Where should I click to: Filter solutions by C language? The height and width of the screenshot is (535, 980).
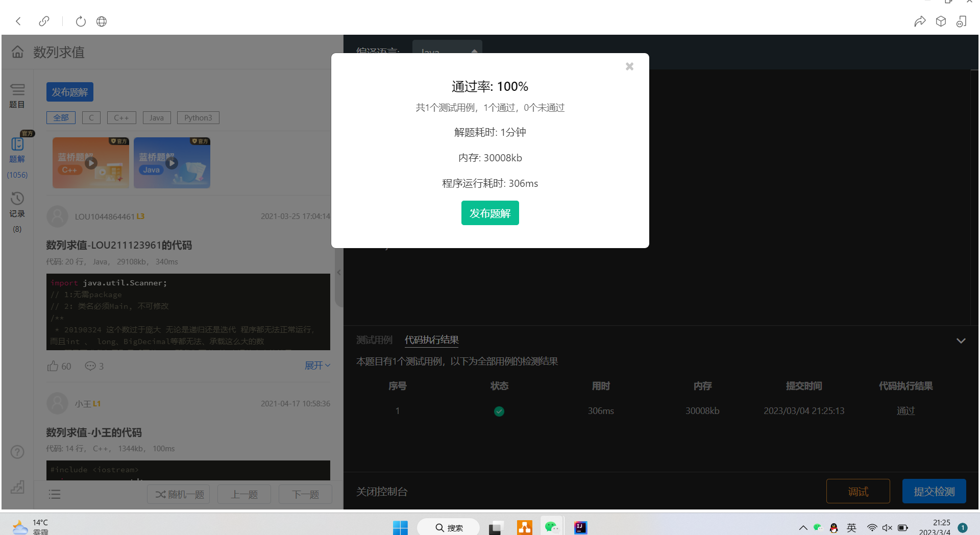coord(91,118)
